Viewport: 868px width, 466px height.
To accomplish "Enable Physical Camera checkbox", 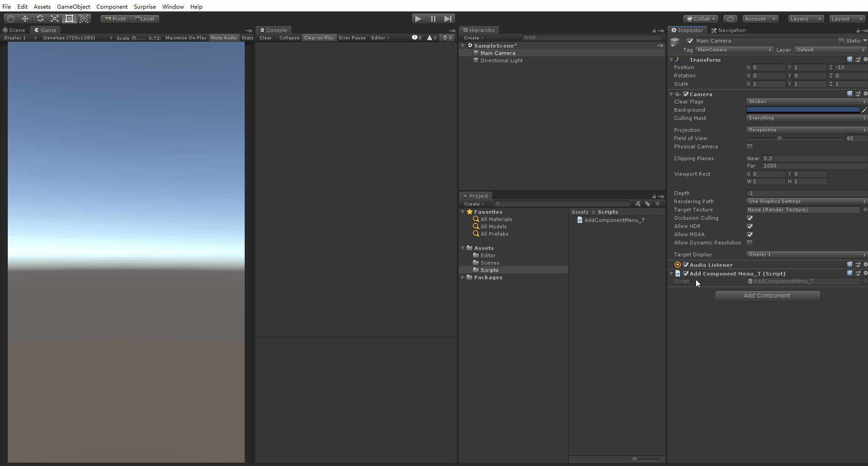I will click(750, 146).
